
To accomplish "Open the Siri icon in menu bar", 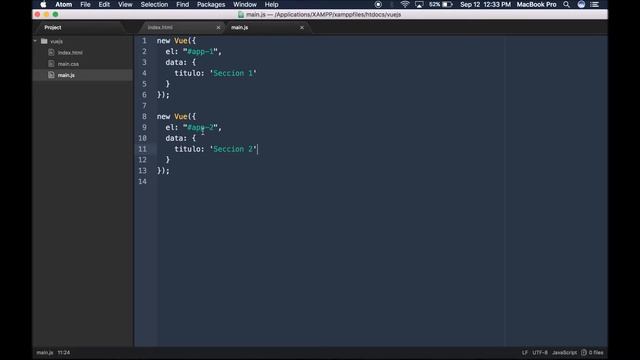I will (x=581, y=4).
